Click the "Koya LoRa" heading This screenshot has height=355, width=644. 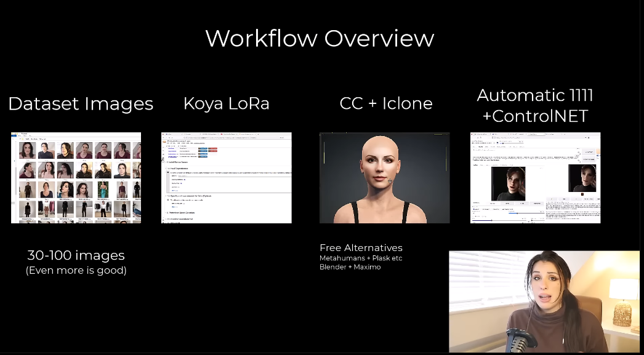[227, 103]
